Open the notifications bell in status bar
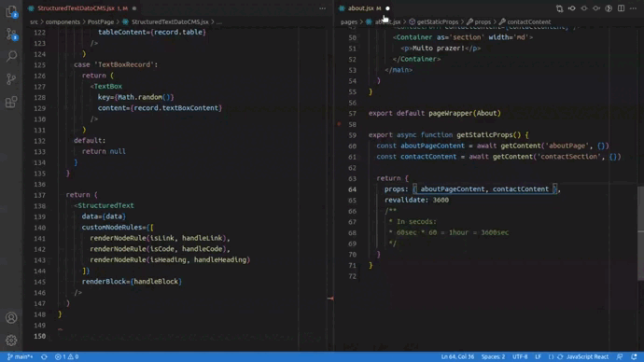Screen dimensions: 644x362 [634, 356]
